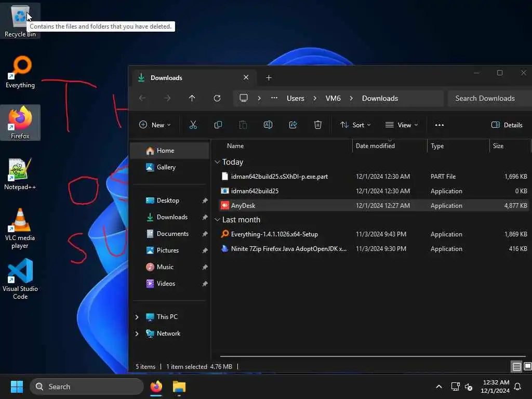
Task: Open the Sort dropdown menu
Action: pos(355,125)
